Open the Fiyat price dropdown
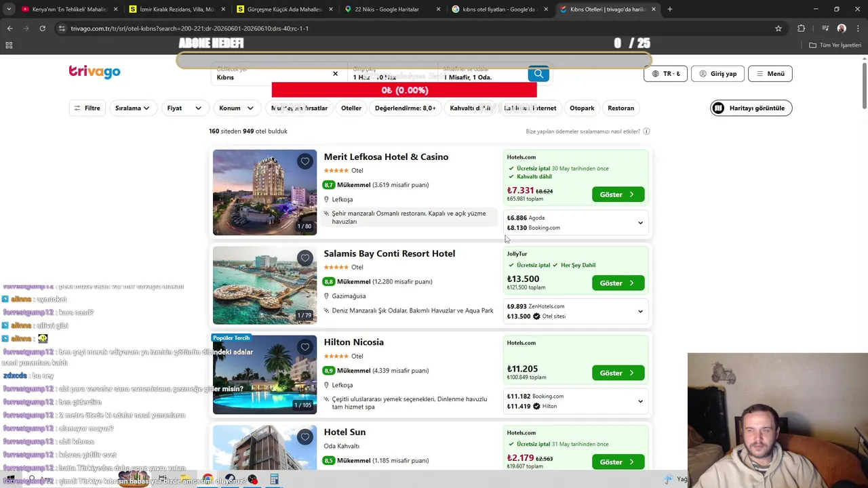The image size is (868, 488). (x=184, y=108)
